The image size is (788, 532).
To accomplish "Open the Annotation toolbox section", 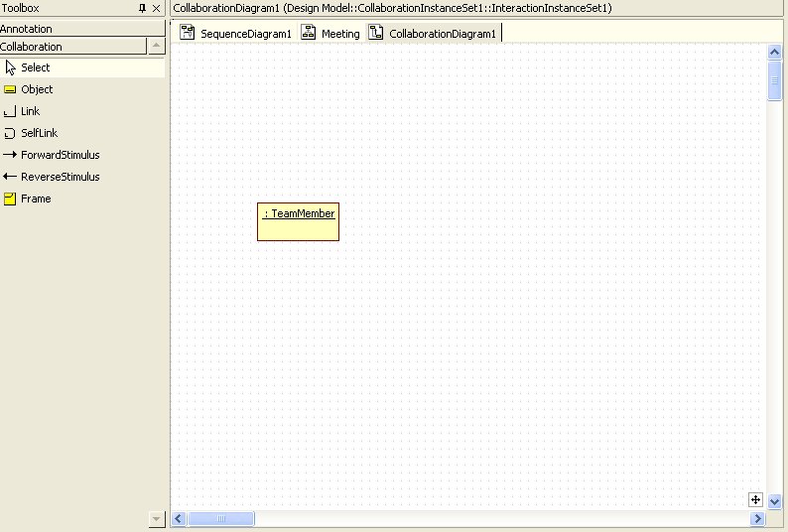I will click(x=82, y=29).
